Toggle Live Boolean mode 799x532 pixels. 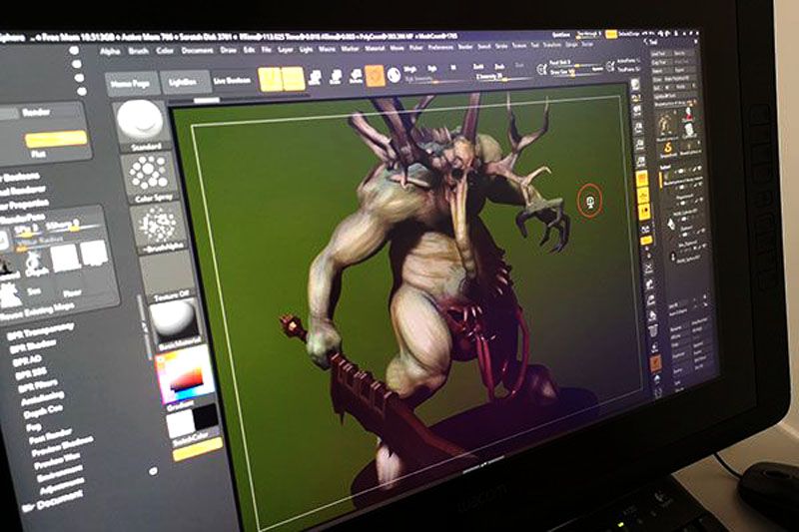click(233, 81)
